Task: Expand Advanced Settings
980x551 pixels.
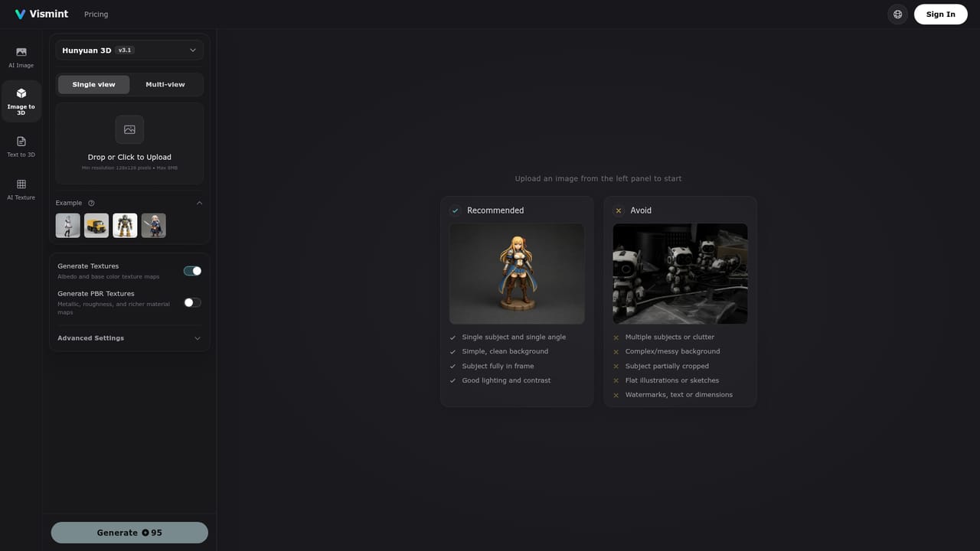Action: tap(129, 338)
